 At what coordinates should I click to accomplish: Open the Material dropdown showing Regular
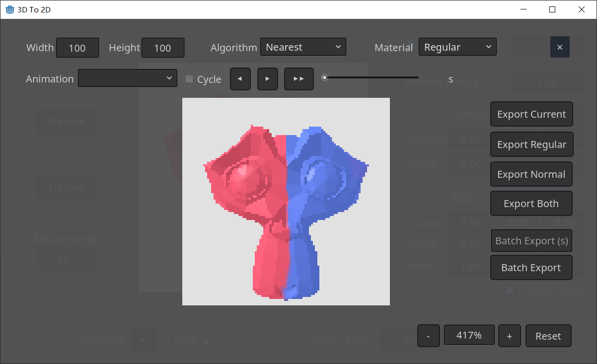[457, 47]
